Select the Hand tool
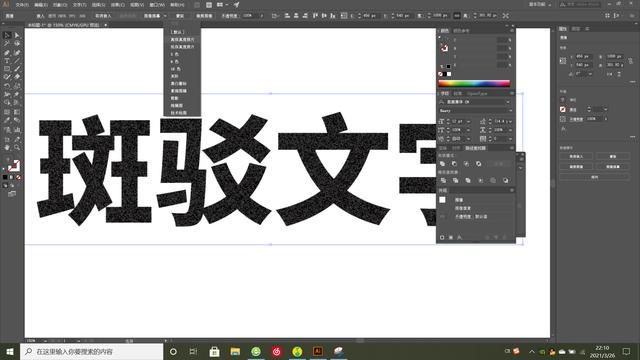The image size is (640, 360). coord(7,148)
